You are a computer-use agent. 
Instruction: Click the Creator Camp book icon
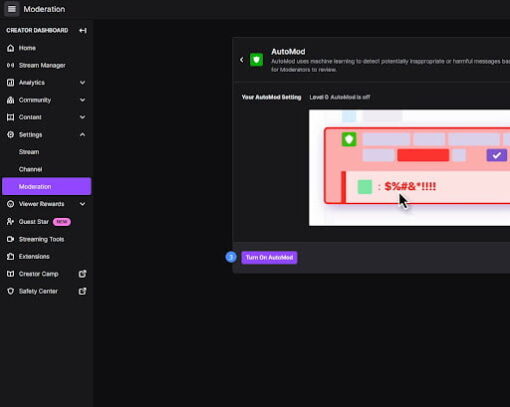[x=11, y=274]
